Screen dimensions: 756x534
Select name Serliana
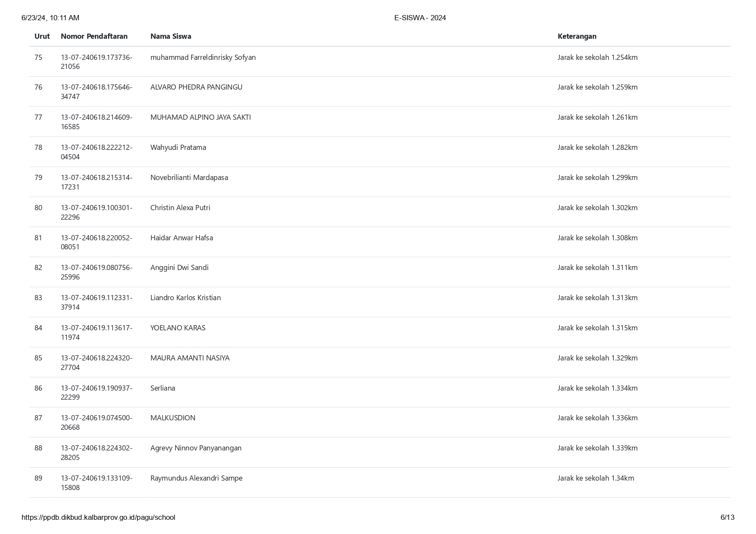(x=162, y=388)
